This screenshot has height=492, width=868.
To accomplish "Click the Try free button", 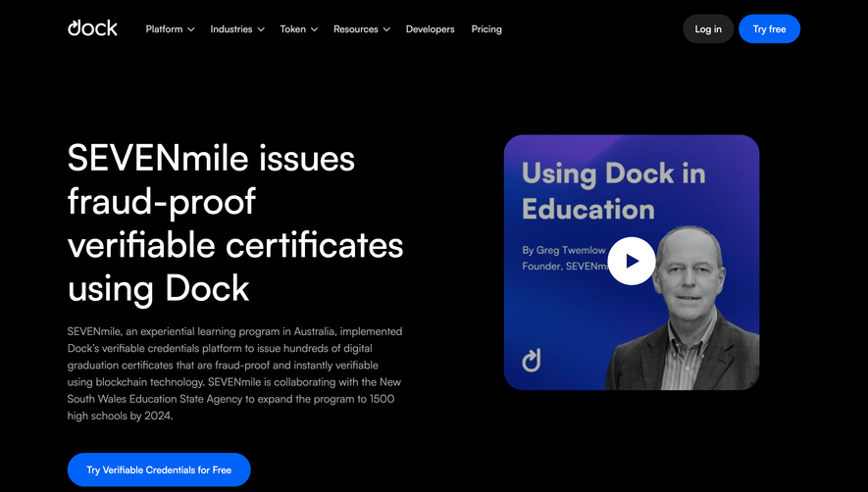I will [x=770, y=28].
